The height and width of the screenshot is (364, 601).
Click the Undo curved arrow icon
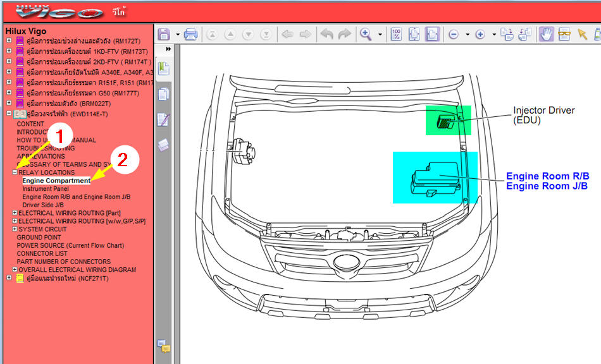click(327, 34)
